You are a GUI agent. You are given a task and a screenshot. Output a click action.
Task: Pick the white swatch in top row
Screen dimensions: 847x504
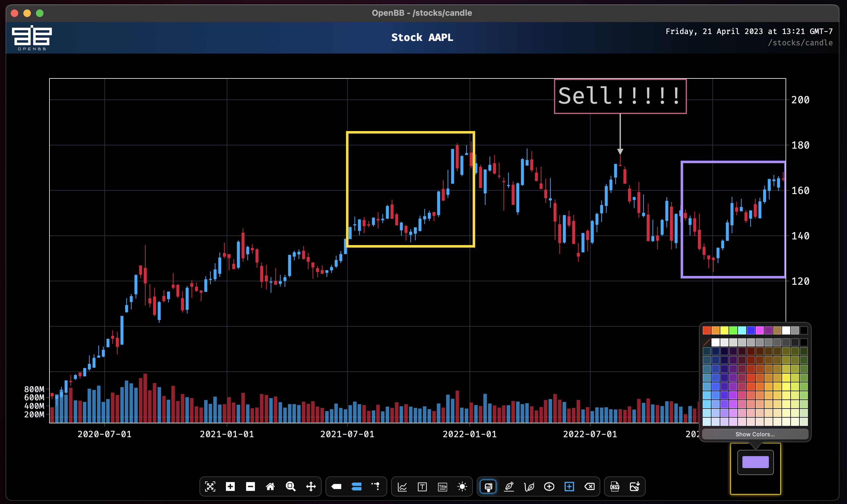pos(786,330)
